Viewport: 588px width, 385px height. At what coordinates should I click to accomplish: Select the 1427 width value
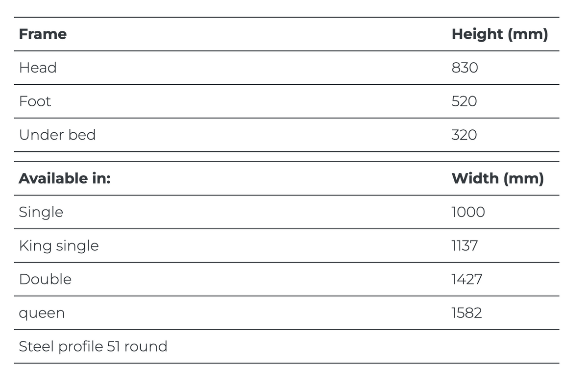[x=466, y=279]
